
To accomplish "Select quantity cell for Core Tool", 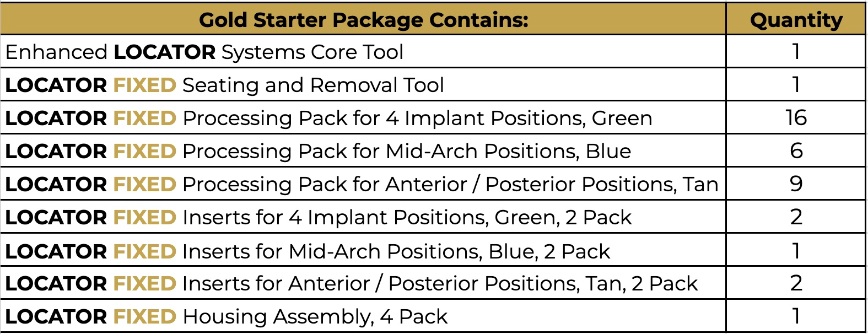I will click(x=796, y=51).
